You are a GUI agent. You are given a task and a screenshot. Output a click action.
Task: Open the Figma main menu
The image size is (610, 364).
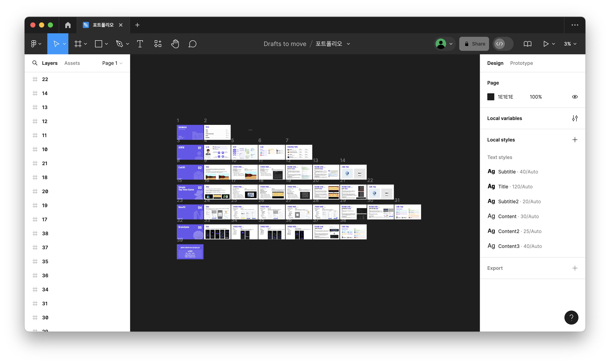[36, 44]
